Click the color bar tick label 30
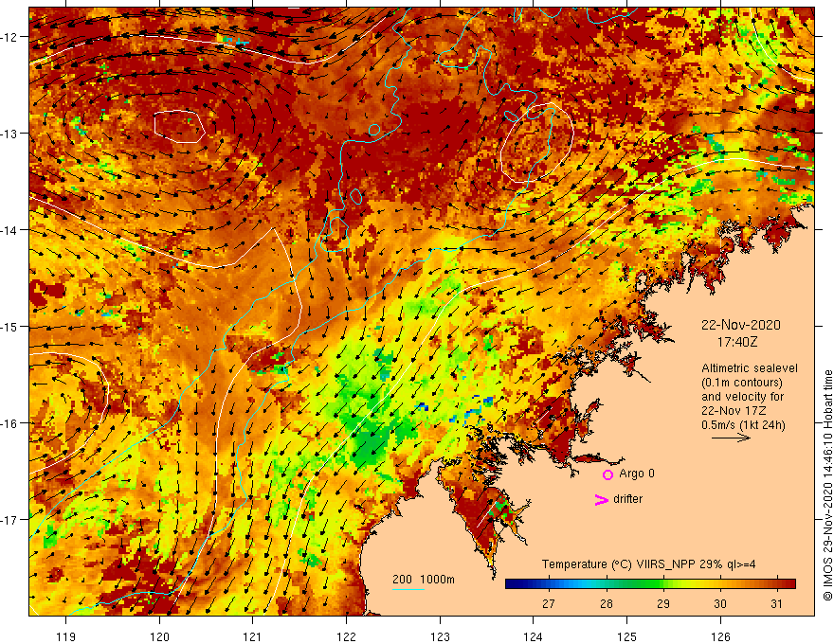834x644 pixels. (x=719, y=603)
